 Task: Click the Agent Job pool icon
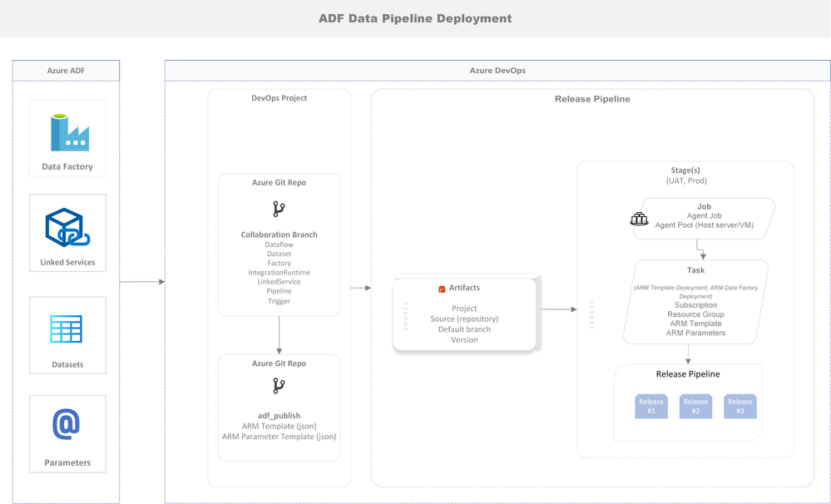[x=639, y=219]
